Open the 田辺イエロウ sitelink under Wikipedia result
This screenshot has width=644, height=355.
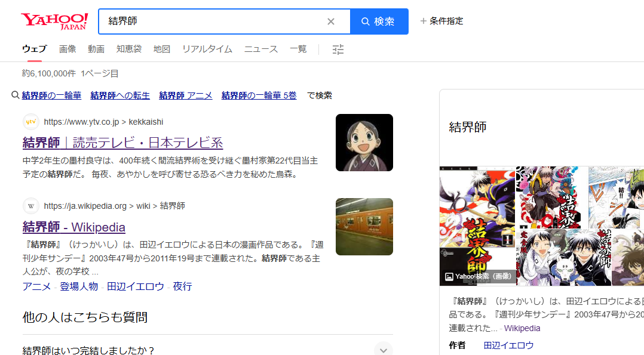pos(136,286)
